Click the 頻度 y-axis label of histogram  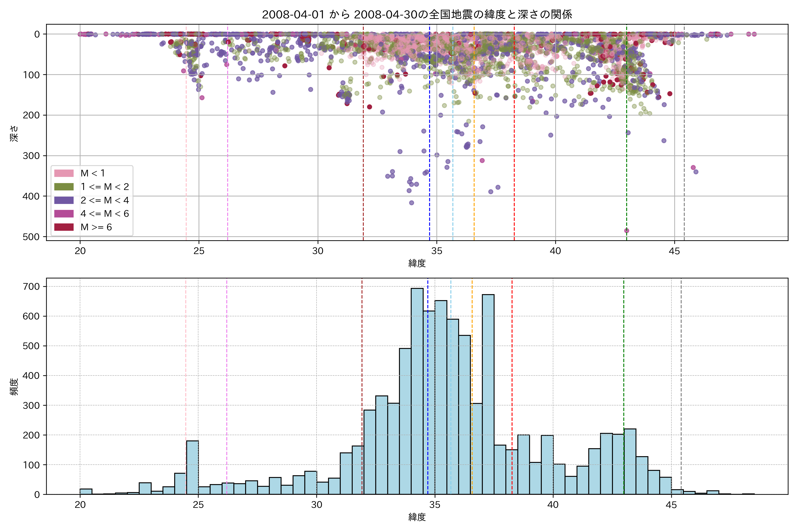tap(14, 387)
